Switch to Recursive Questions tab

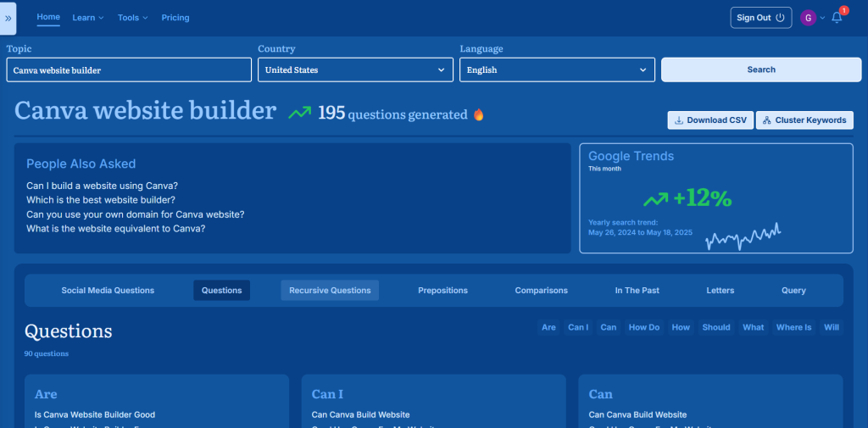tap(330, 290)
